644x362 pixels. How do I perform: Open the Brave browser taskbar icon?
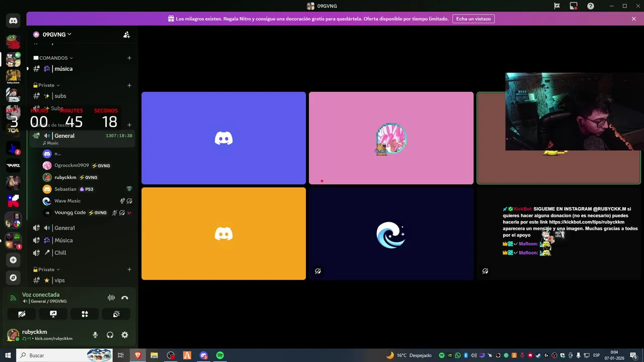pyautogui.click(x=138, y=355)
